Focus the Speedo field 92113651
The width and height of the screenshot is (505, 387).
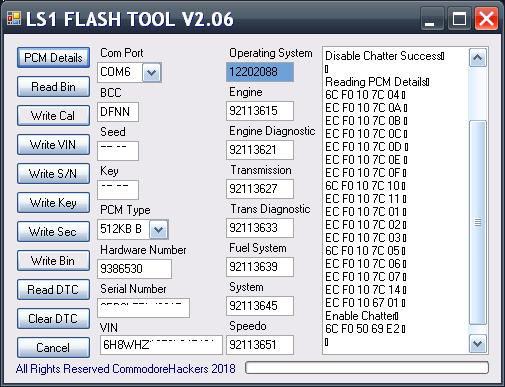point(260,345)
